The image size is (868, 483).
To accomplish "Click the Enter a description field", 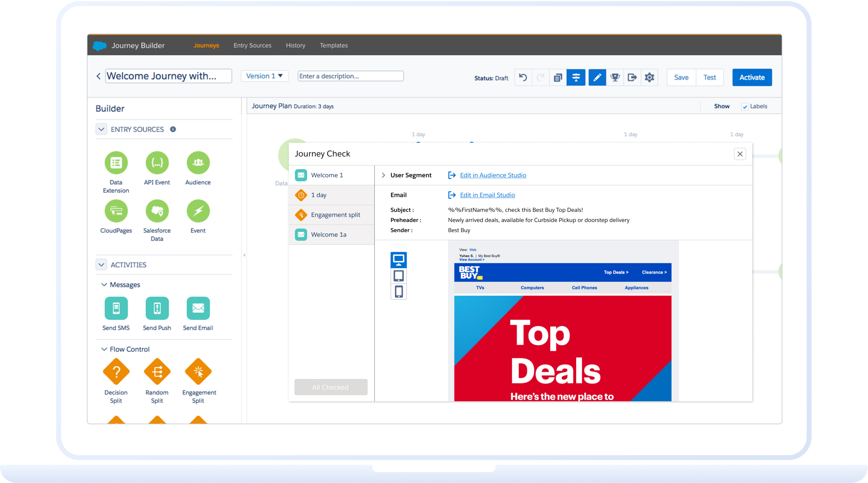I will click(351, 76).
